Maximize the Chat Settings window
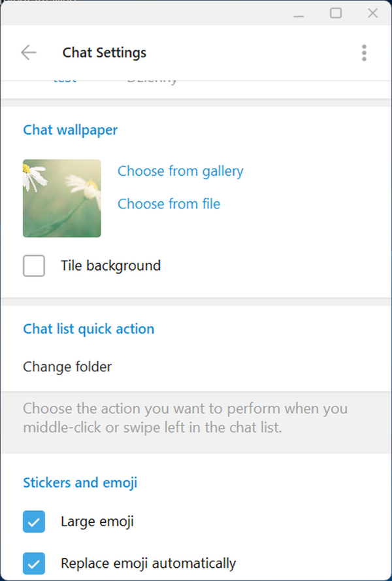The image size is (392, 581). [336, 13]
